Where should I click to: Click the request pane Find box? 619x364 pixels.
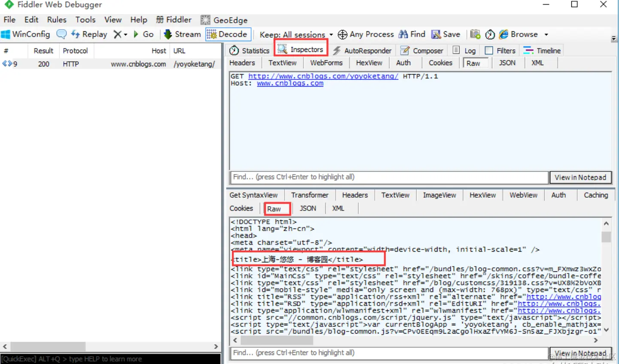click(389, 177)
